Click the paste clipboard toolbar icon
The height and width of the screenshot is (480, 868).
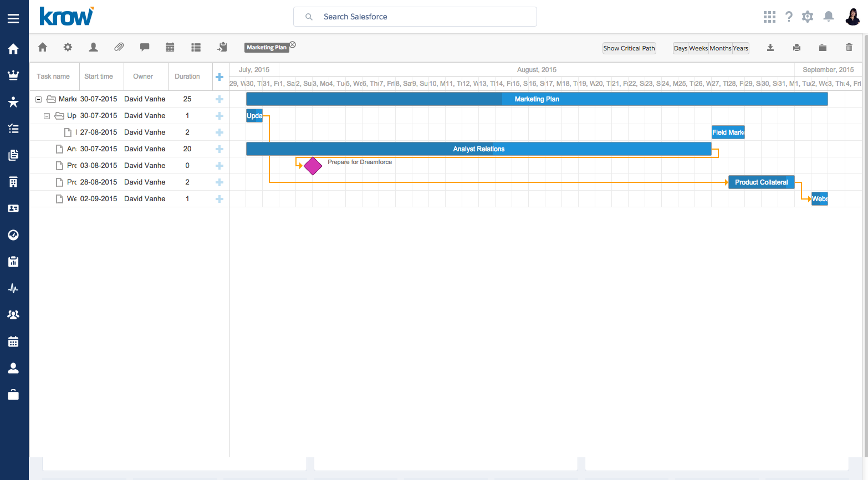coord(222,48)
